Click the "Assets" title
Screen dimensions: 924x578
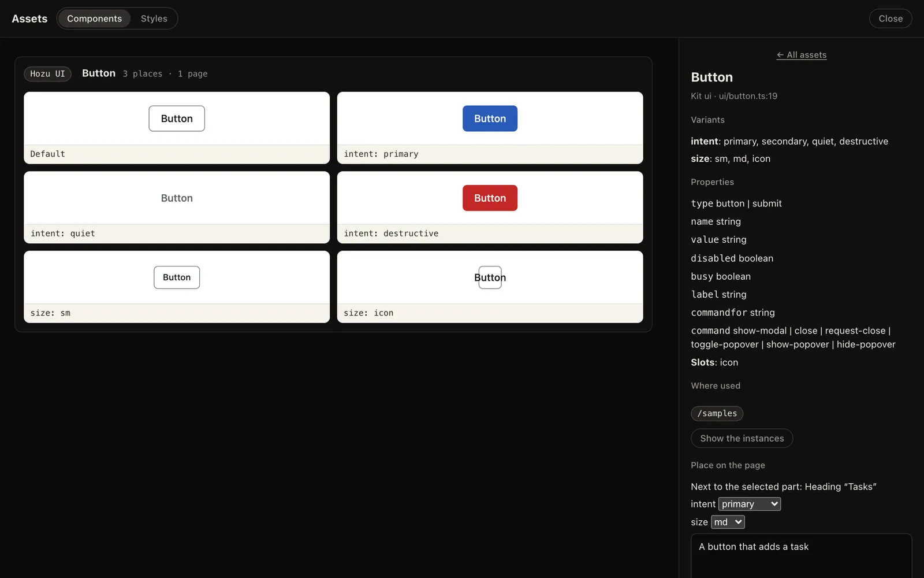pyautogui.click(x=29, y=18)
